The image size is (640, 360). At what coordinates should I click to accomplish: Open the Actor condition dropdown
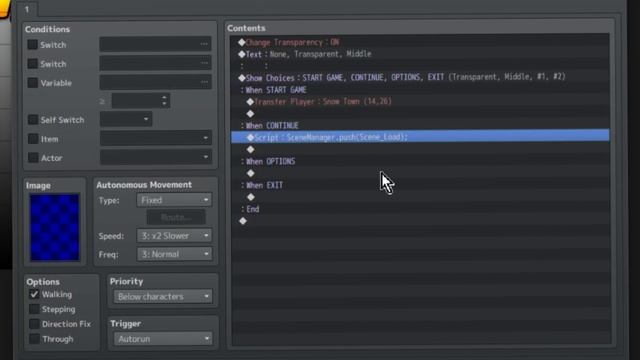point(156,157)
